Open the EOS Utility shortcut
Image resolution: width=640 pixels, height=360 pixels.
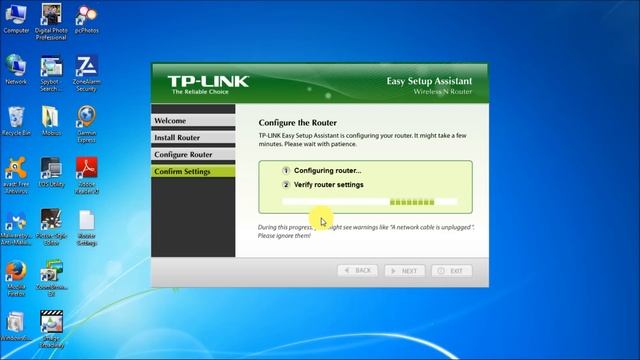pos(51,172)
